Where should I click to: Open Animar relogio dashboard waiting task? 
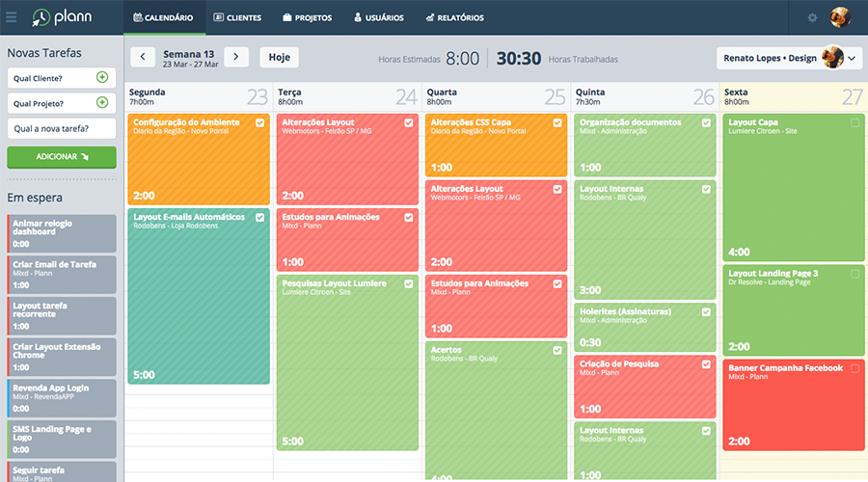pyautogui.click(x=62, y=233)
